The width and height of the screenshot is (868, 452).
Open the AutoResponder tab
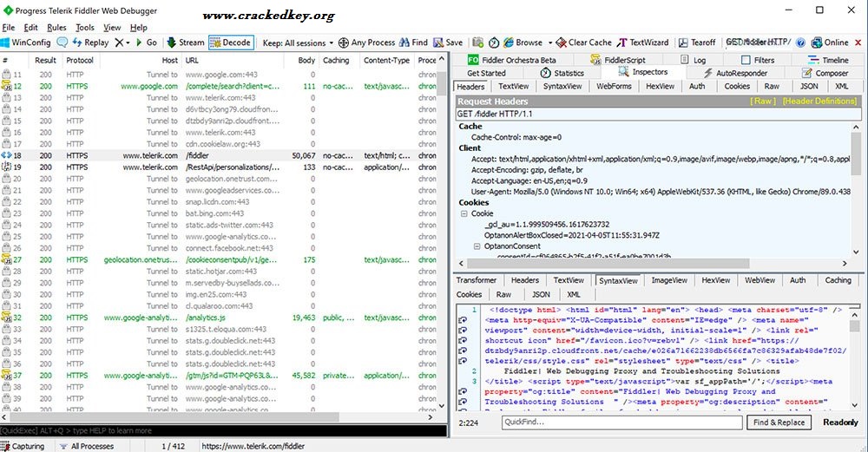(x=735, y=73)
